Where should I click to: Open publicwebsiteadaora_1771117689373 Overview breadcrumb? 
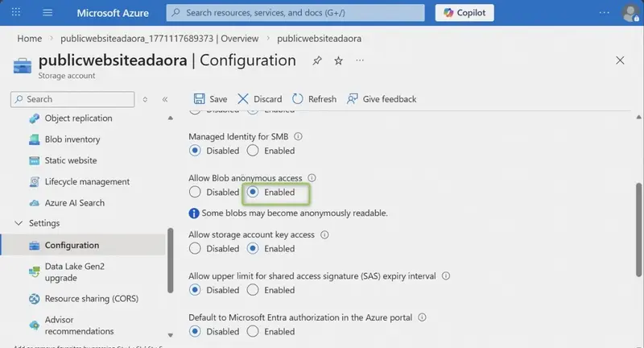click(x=159, y=39)
